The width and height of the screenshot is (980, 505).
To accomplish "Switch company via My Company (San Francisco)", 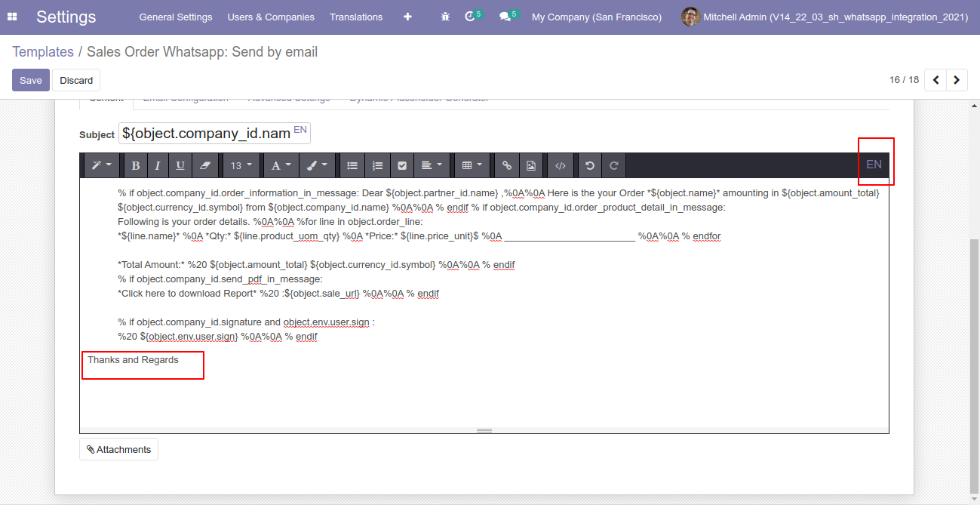I will (597, 17).
